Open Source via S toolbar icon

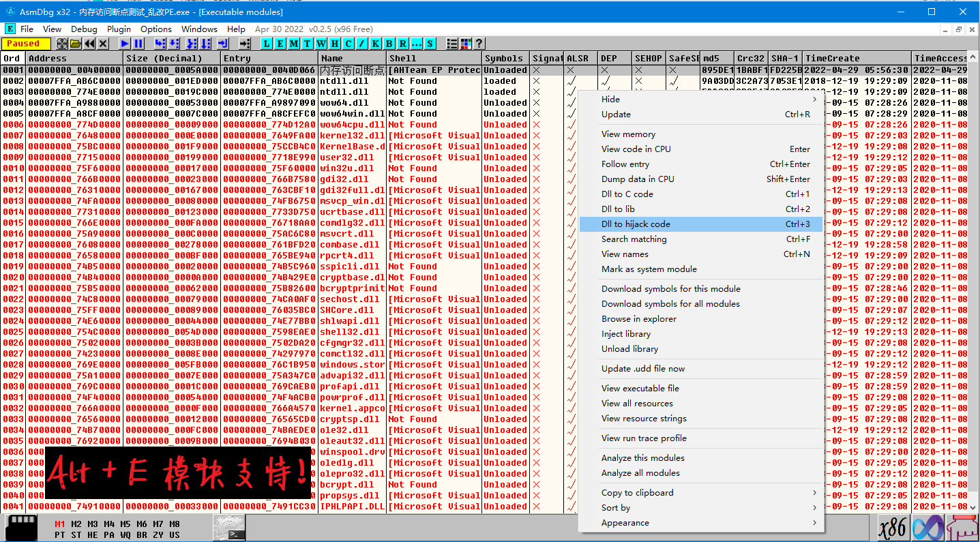[x=430, y=44]
